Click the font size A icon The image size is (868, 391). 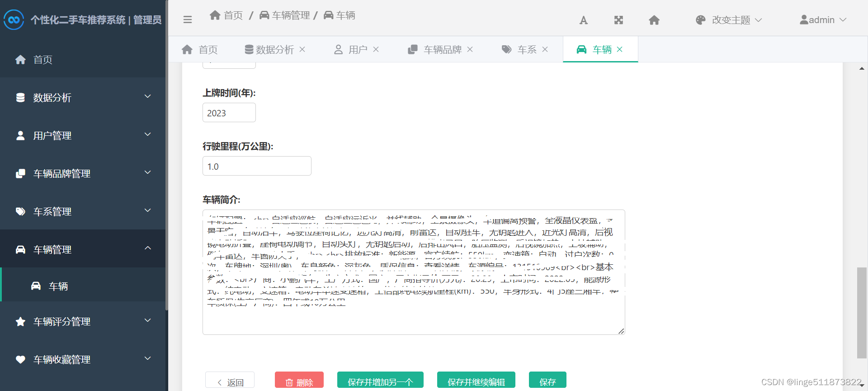[584, 20]
